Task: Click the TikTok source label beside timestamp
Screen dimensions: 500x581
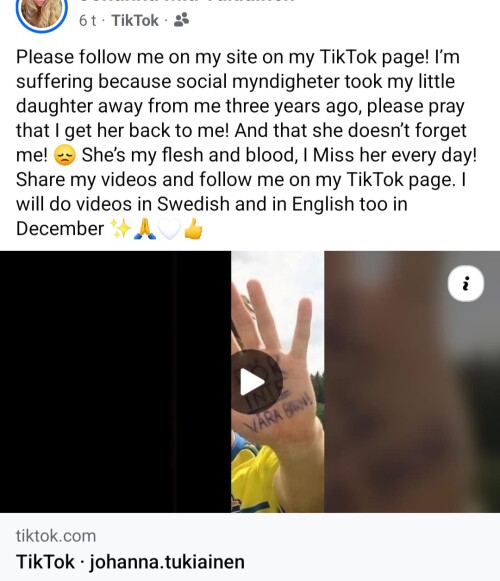Action: [135, 20]
